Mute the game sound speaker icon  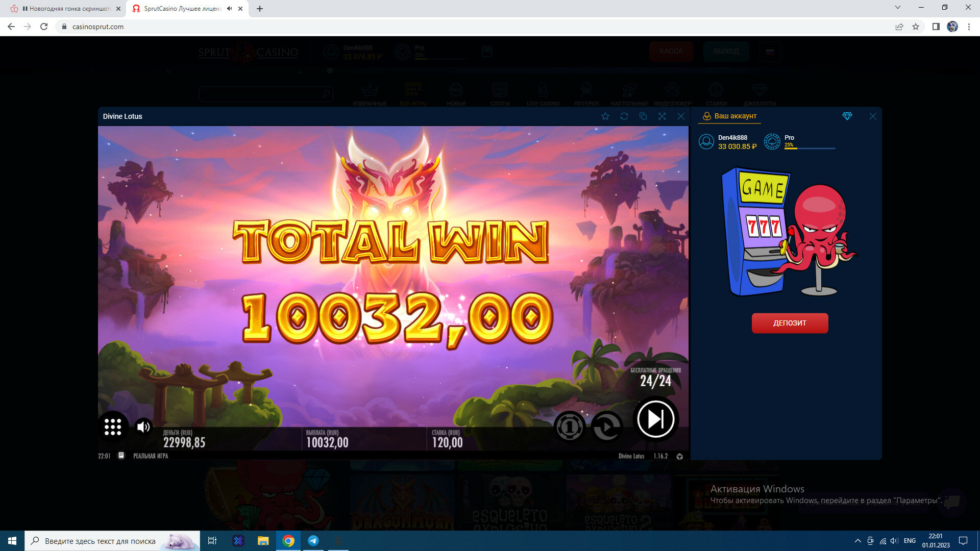[143, 427]
